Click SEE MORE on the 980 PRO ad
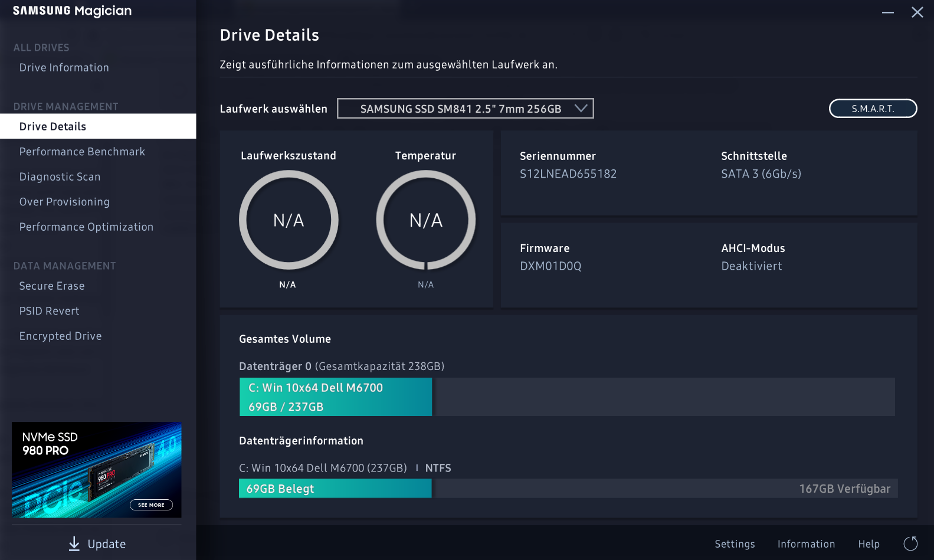 point(151,505)
